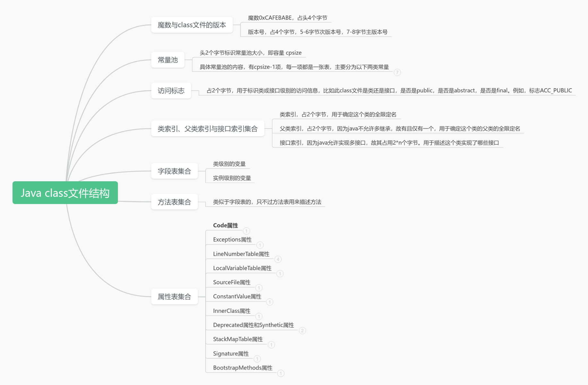588x385 pixels.
Task: Expand the ① badge on StackMapTable属性
Action: pyautogui.click(x=271, y=345)
